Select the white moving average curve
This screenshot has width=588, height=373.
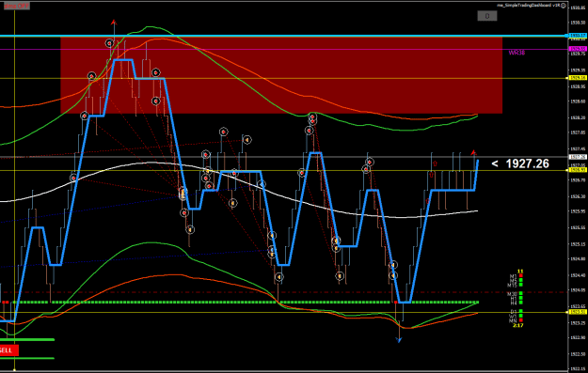click(239, 180)
